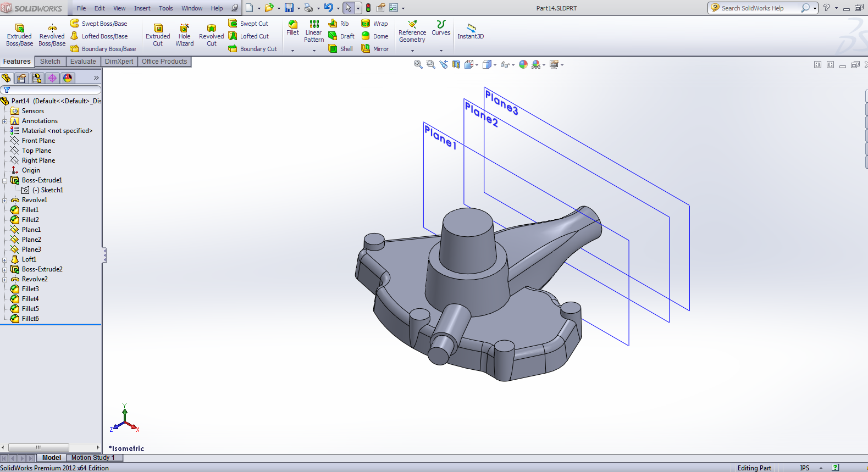Open the Reference Geometry dropdown arrow
This screenshot has height=472, width=868.
412,51
